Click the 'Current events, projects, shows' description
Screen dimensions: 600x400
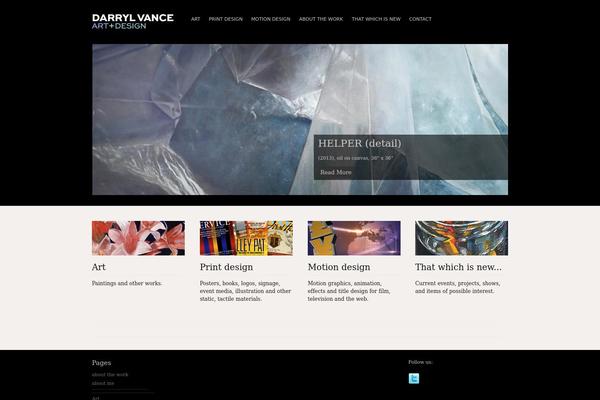tap(458, 287)
